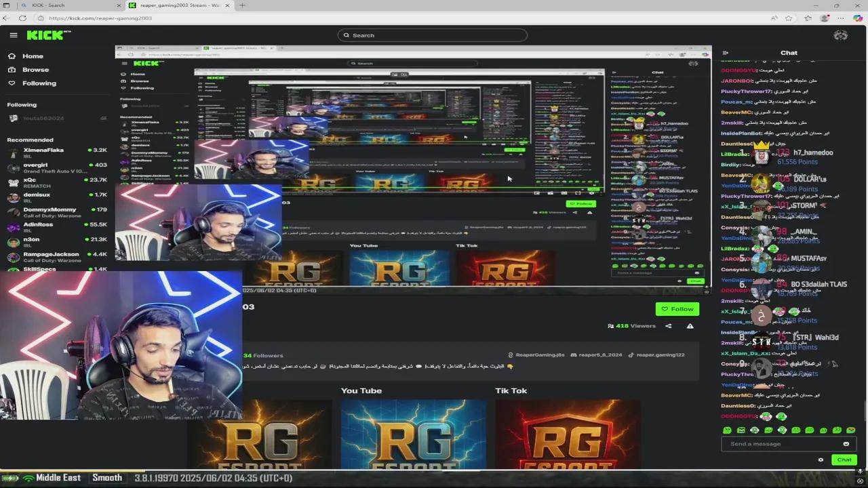This screenshot has width=868, height=488.
Task: Open the Tik Tok RG panel image
Action: click(567, 434)
